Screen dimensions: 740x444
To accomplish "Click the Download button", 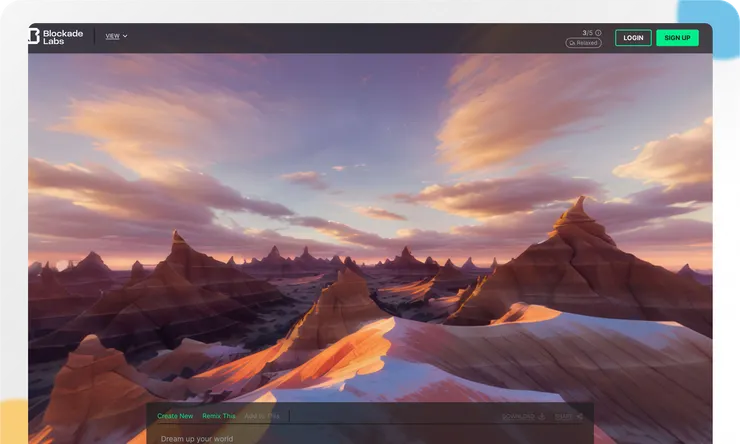I will [523, 416].
